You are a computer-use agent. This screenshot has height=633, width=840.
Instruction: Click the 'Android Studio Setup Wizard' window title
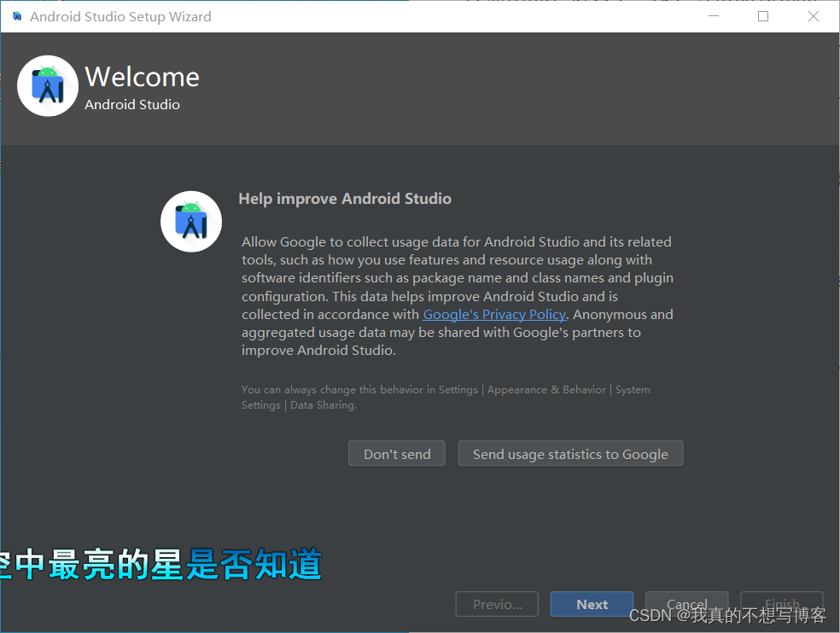pyautogui.click(x=120, y=16)
